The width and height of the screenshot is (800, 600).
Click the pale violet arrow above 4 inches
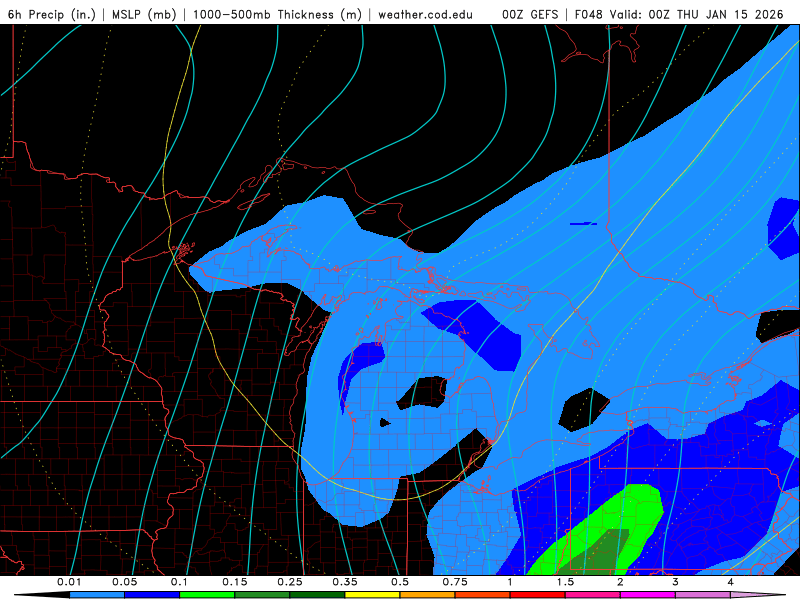click(x=758, y=595)
